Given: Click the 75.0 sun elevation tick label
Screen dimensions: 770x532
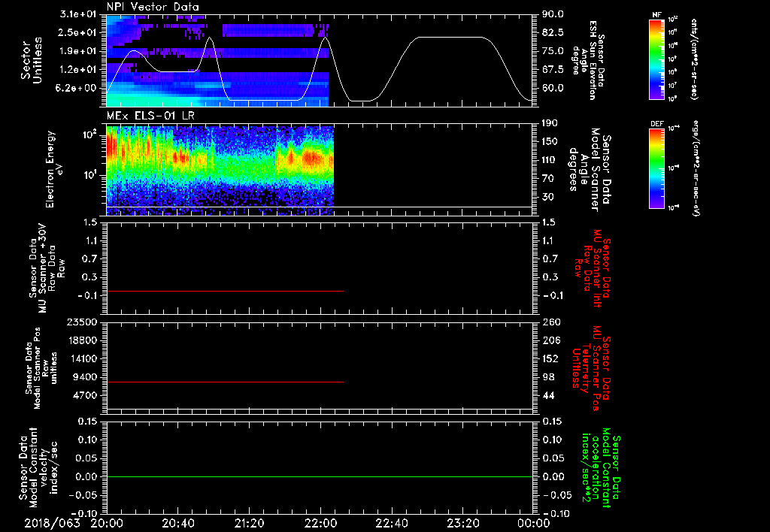Looking at the screenshot, I should click(x=553, y=51).
